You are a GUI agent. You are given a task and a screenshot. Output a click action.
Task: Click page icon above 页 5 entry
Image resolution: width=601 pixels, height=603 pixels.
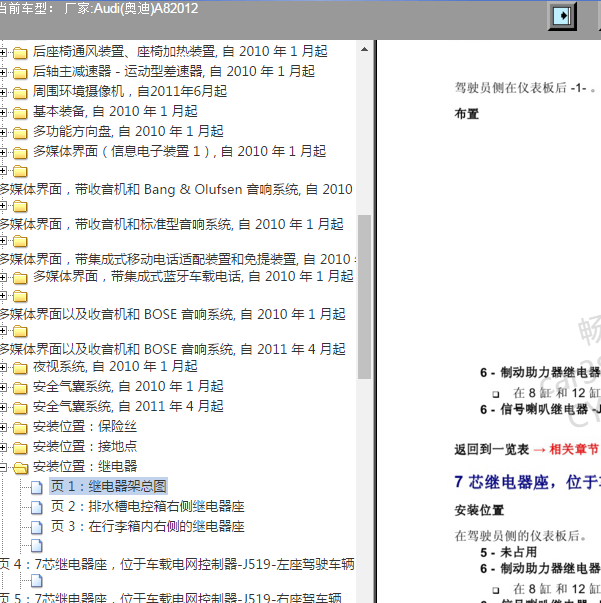37,581
